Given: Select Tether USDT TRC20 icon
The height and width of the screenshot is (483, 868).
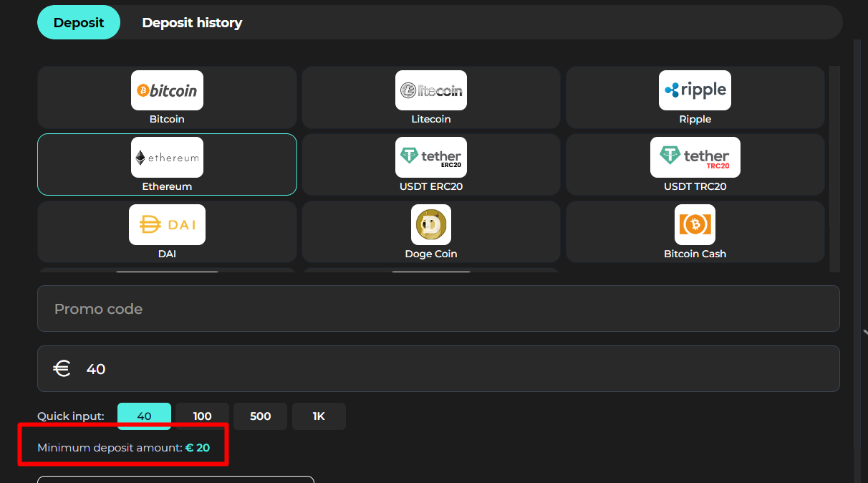Looking at the screenshot, I should tap(695, 158).
